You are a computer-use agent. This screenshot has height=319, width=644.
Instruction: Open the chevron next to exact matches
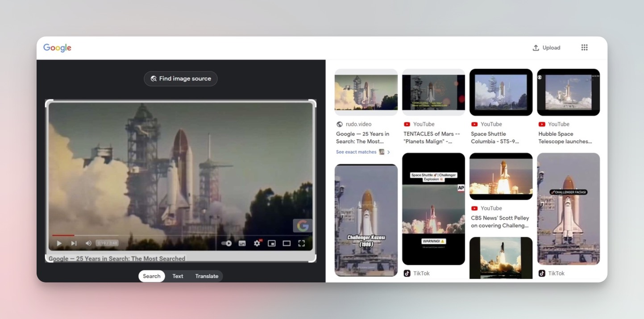[388, 152]
